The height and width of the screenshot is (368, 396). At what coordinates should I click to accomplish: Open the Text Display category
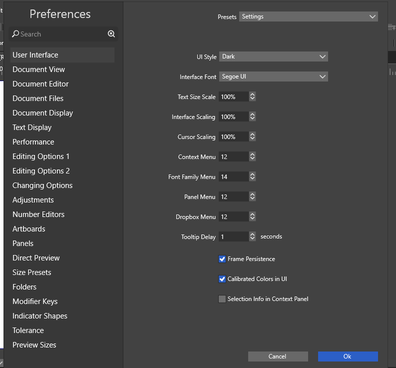[x=32, y=127]
